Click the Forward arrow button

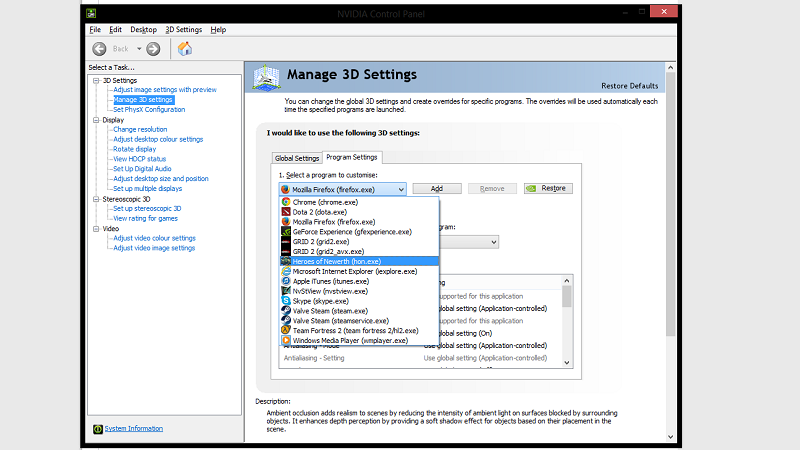click(x=153, y=49)
